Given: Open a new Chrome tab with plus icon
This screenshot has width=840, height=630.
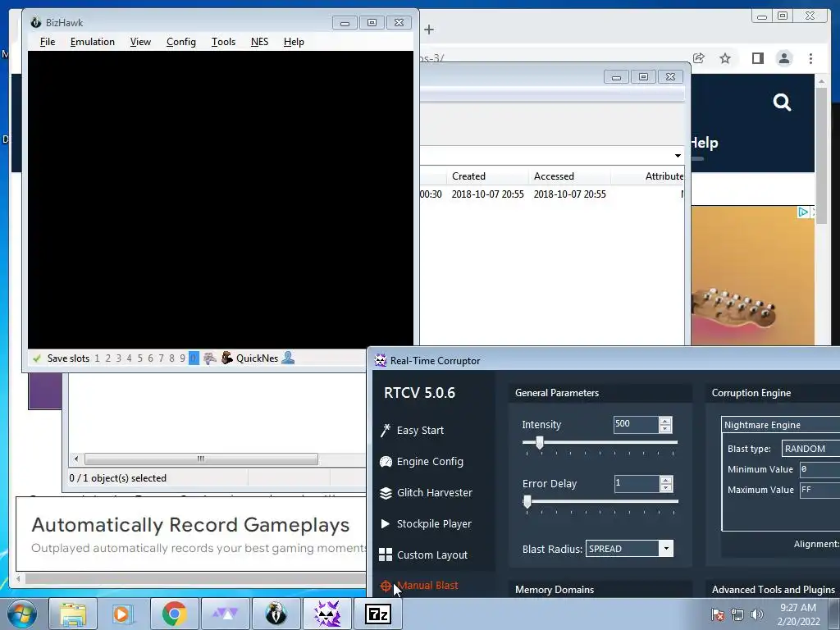Looking at the screenshot, I should coord(428,30).
